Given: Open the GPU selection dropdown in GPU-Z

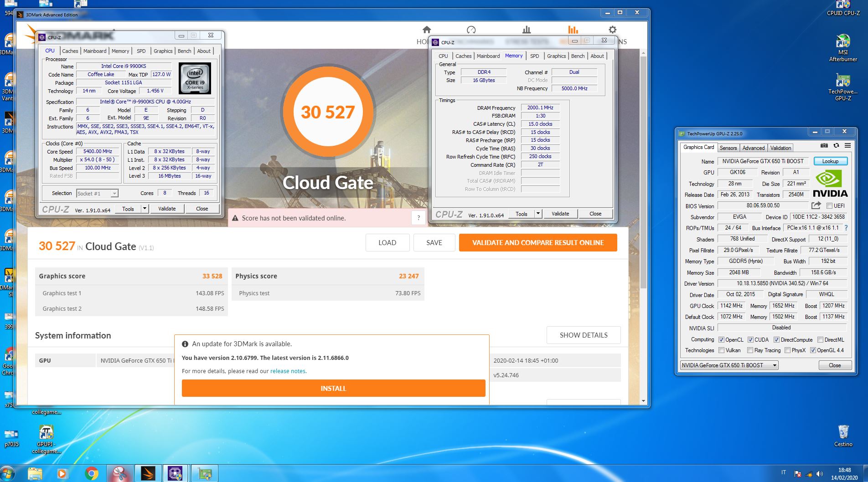Looking at the screenshot, I should point(729,365).
